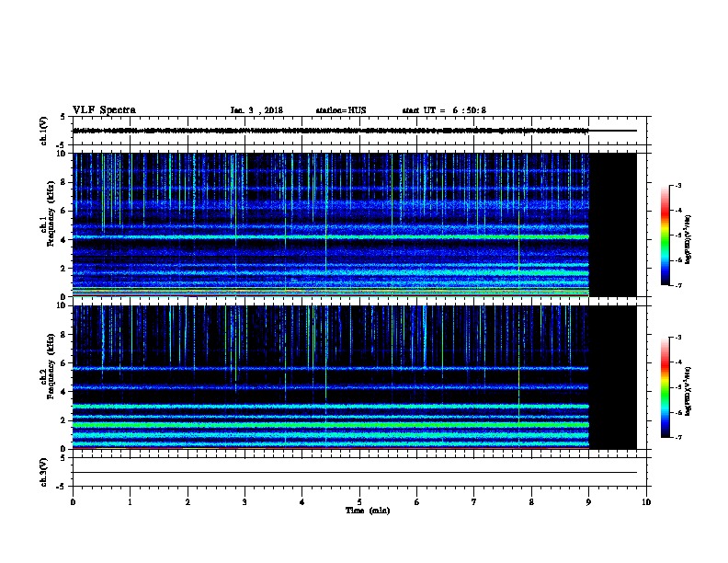Click the green 1.7 kHz band in ch.2 spectrogram
The height and width of the screenshot is (563, 728).
[x=331, y=425]
